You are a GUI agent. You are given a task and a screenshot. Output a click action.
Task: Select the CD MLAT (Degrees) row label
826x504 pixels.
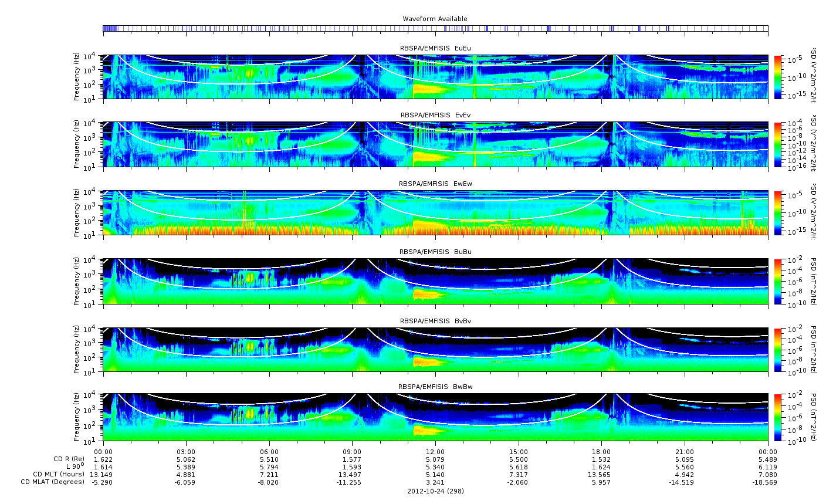click(52, 482)
